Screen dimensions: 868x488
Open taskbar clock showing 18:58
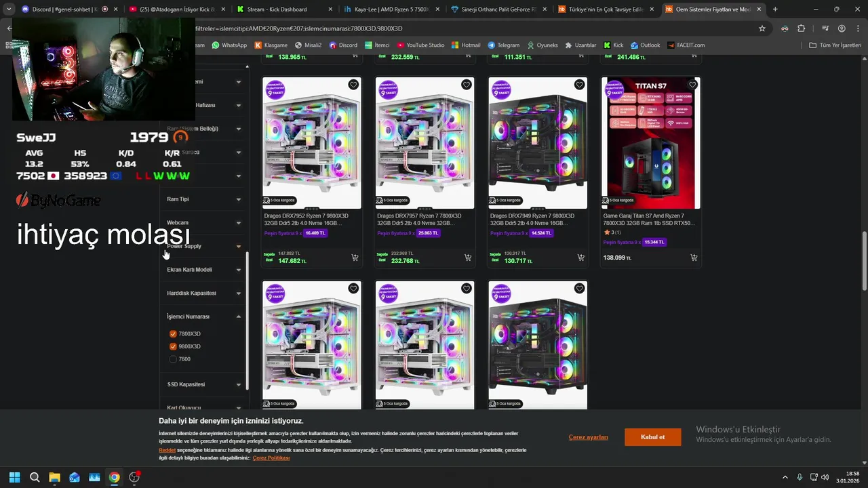pos(848,477)
